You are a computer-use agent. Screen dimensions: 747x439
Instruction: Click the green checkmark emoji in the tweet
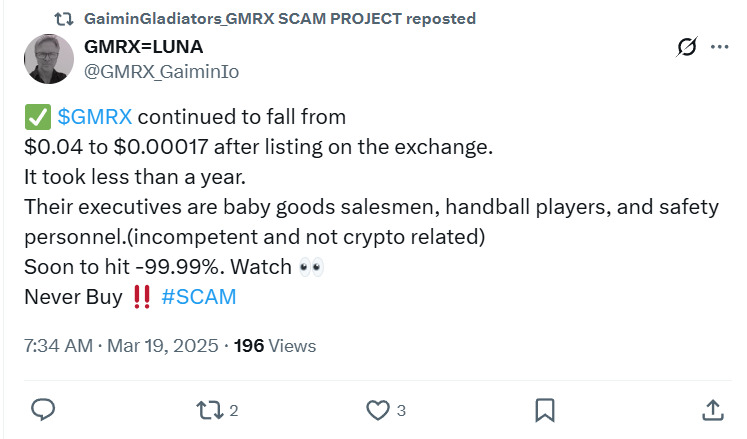38,117
